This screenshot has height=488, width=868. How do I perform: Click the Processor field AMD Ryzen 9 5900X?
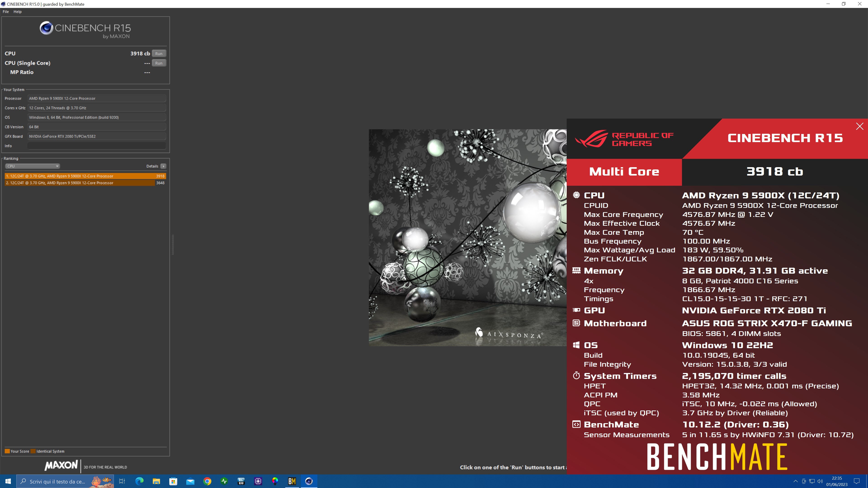click(97, 98)
